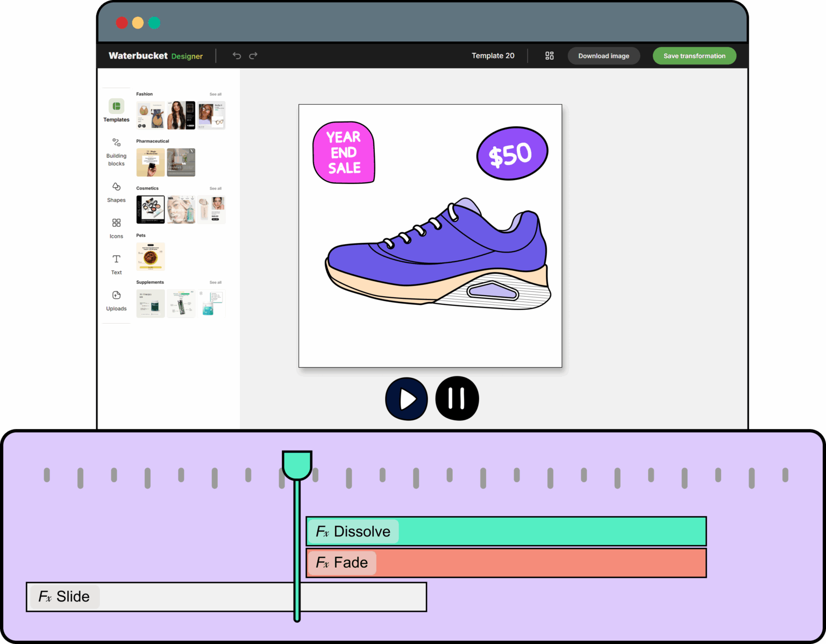Select the first Cosmetics template with dark background

[151, 210]
